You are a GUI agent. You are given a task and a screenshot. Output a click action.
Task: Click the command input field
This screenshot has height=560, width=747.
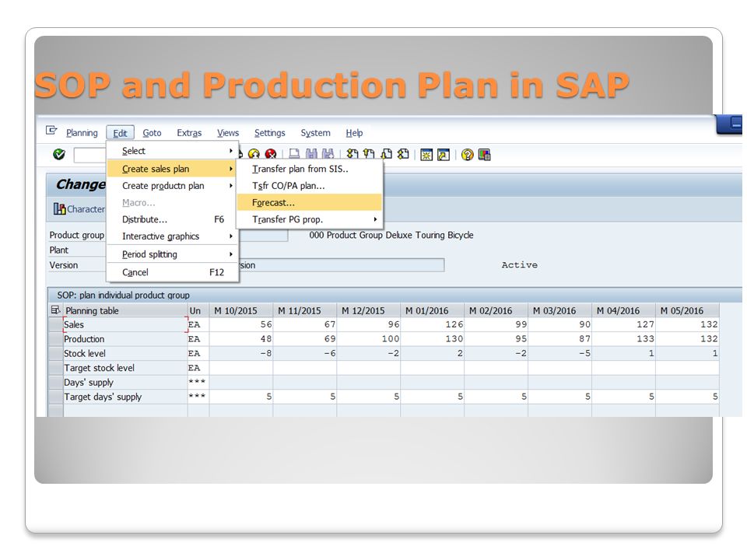[90, 155]
